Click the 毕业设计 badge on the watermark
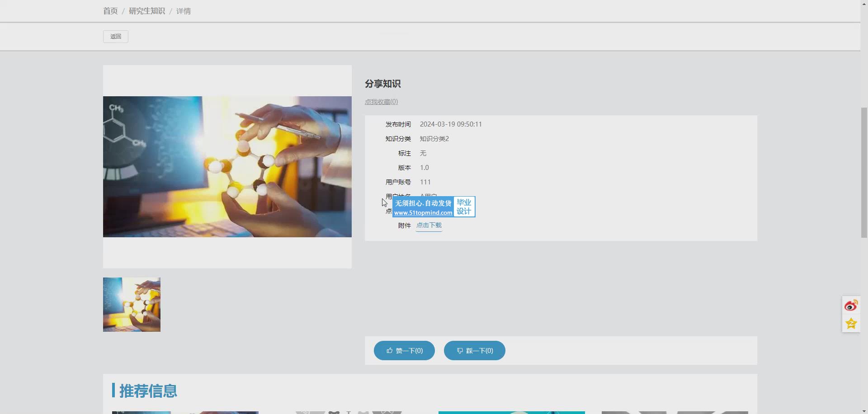 [x=464, y=207]
